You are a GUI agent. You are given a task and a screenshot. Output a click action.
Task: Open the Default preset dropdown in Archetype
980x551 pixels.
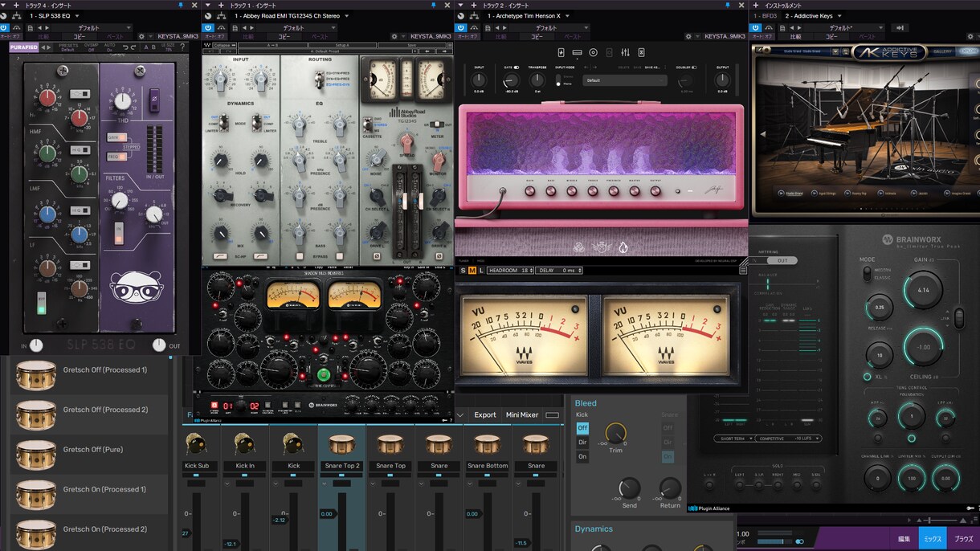click(x=626, y=80)
